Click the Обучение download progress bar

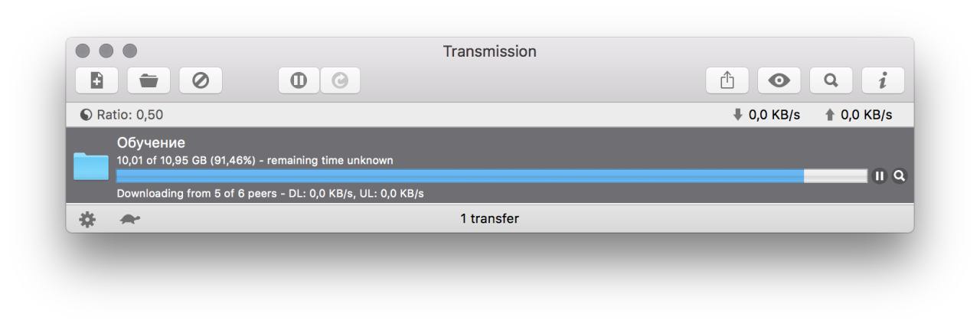coord(490,175)
